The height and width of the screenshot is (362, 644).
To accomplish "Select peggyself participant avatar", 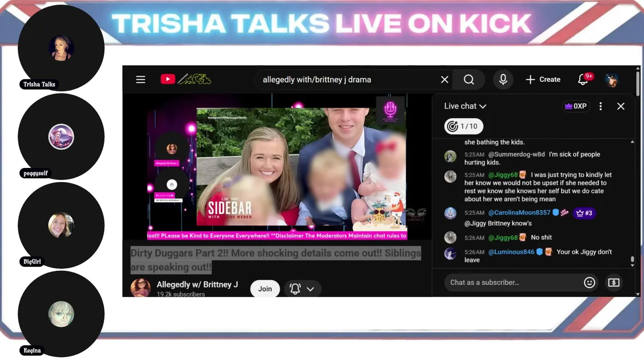I will [61, 137].
